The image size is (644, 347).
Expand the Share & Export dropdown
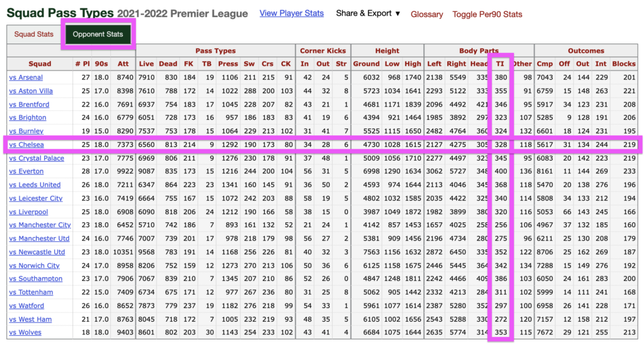pos(368,13)
